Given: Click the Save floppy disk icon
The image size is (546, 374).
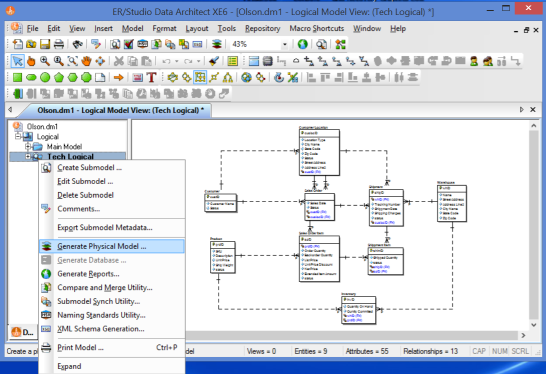Looking at the screenshot, I should [45, 44].
